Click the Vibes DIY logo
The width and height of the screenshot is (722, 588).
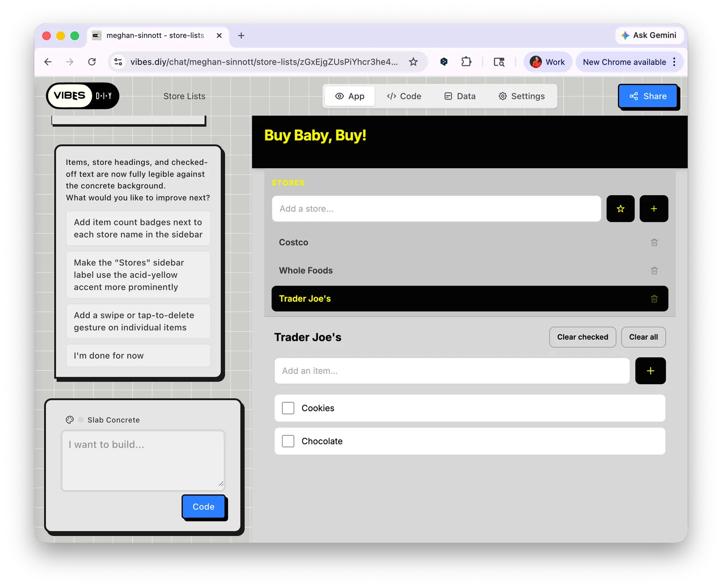(x=83, y=96)
